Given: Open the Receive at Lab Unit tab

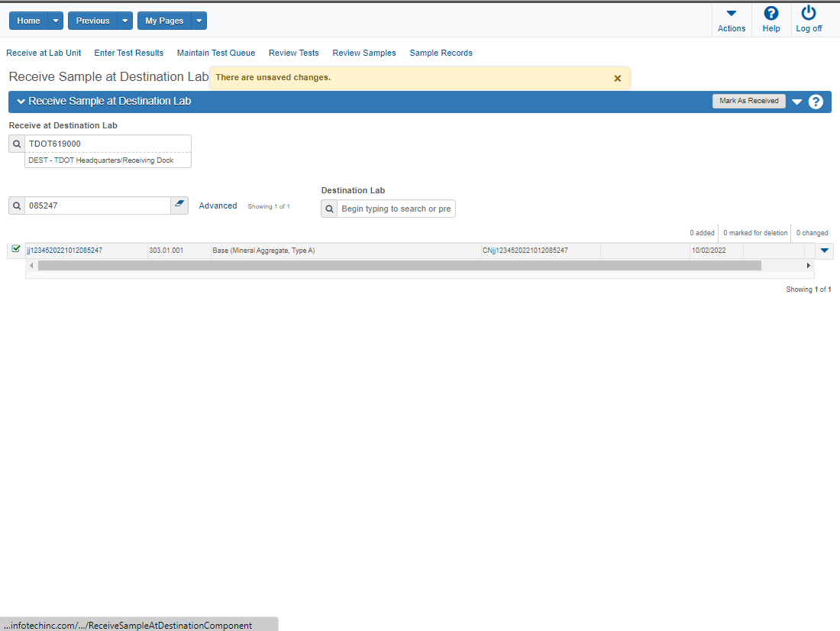Looking at the screenshot, I should tap(44, 53).
